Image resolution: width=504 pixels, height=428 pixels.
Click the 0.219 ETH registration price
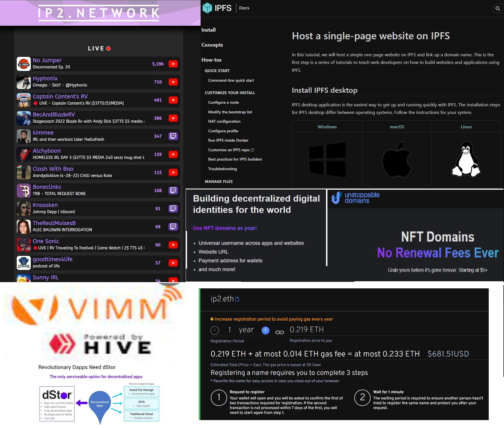tap(307, 330)
